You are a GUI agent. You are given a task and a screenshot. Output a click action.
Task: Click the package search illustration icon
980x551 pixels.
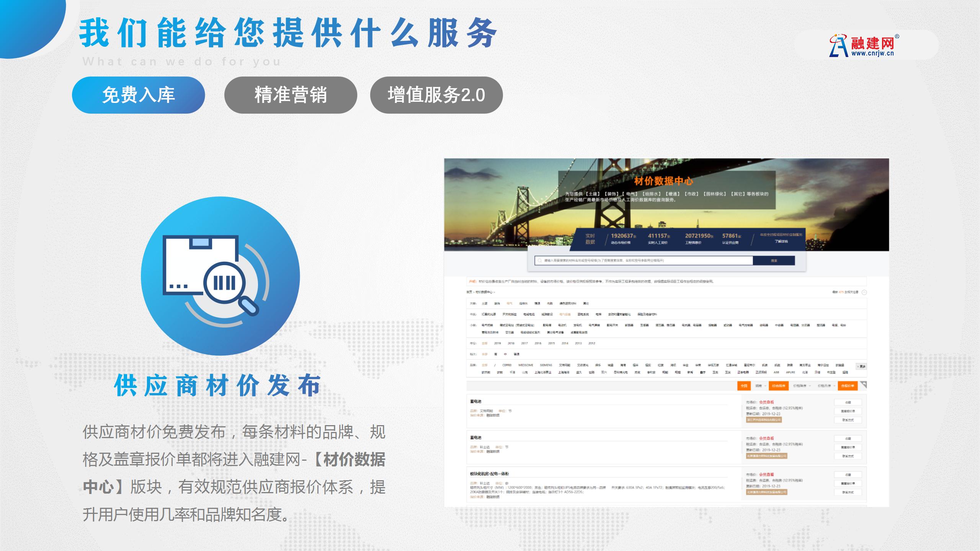[x=220, y=276]
